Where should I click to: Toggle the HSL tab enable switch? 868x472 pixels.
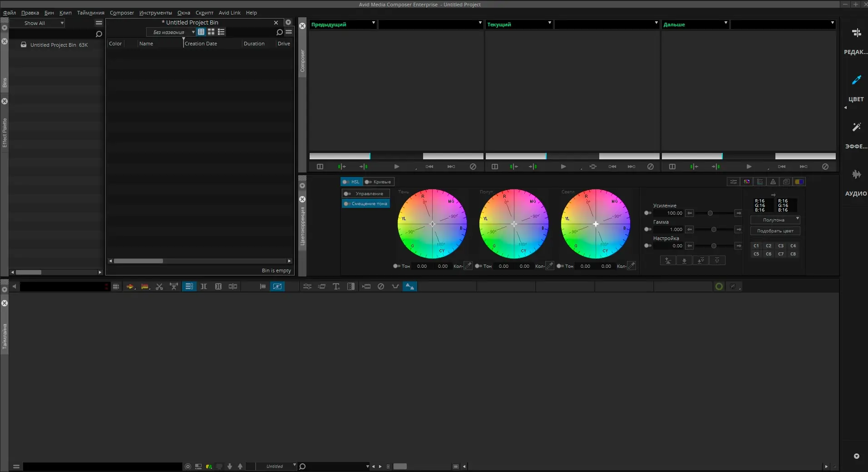pos(346,182)
